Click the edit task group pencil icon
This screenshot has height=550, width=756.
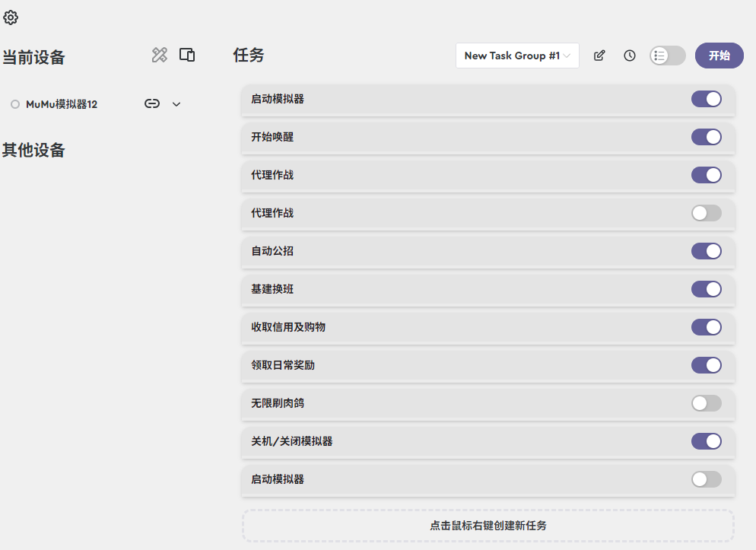[x=599, y=55]
